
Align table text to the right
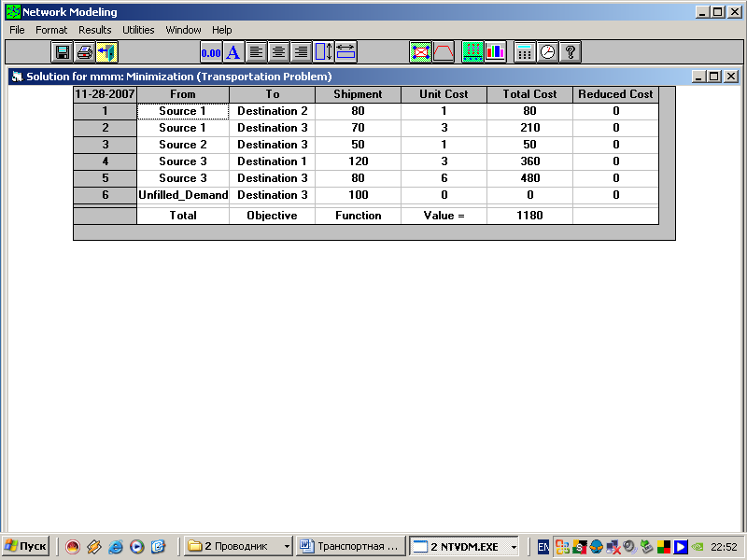[301, 52]
